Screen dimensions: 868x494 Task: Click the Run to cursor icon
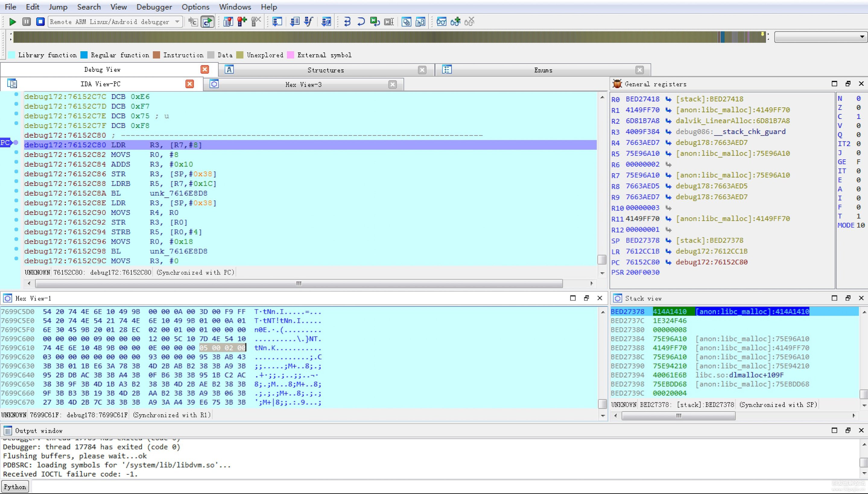389,22
